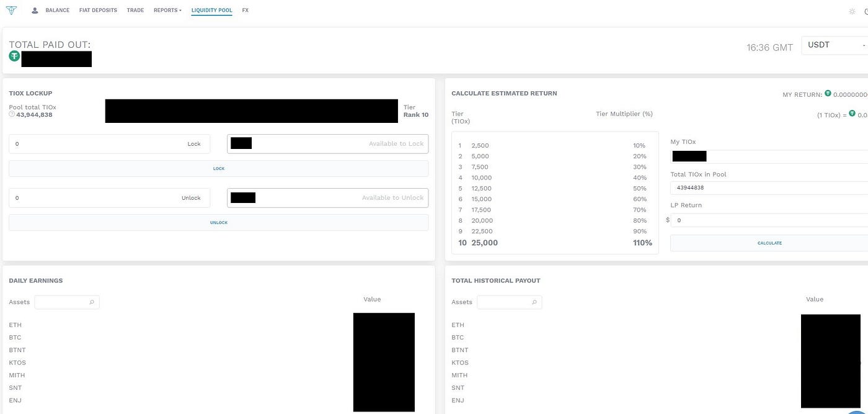Viewport: 868px width, 414px height.
Task: Click ENJ in Total Historical Payout list
Action: (458, 400)
